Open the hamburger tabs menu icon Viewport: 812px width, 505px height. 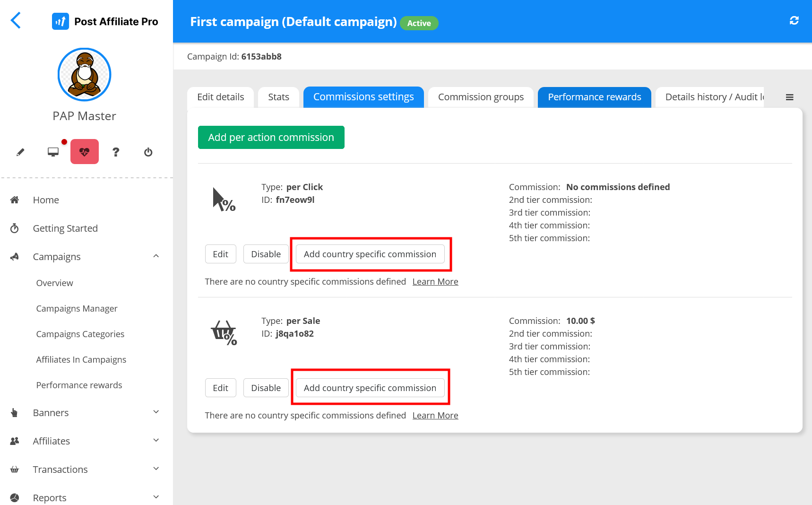coord(789,97)
